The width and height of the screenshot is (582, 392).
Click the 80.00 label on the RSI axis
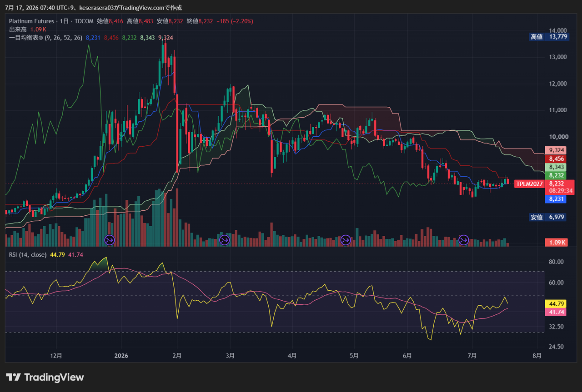[557, 262]
